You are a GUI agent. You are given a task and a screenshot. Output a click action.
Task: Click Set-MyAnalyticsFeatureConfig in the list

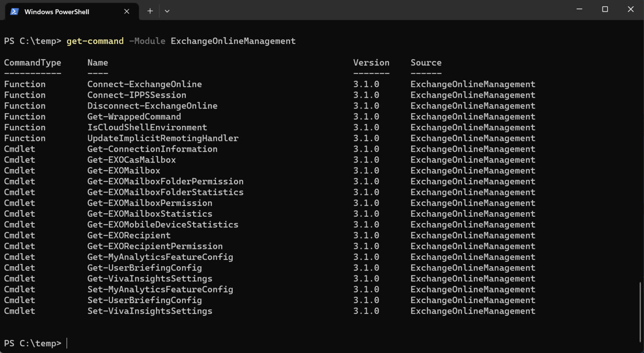coord(160,289)
